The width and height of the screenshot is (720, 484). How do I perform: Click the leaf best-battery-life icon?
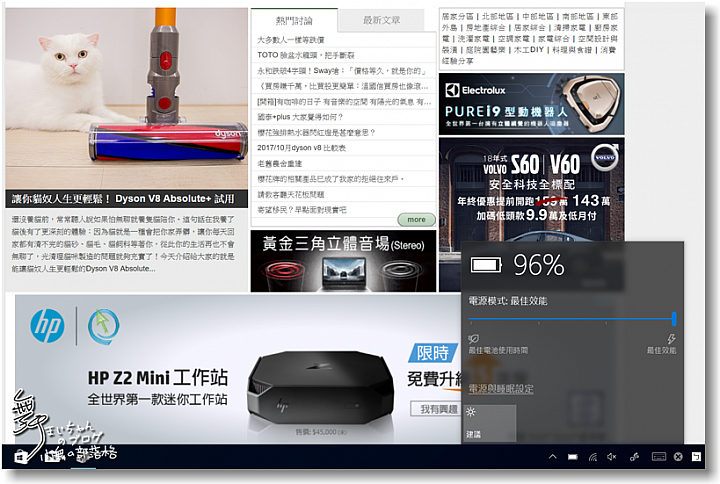click(473, 339)
